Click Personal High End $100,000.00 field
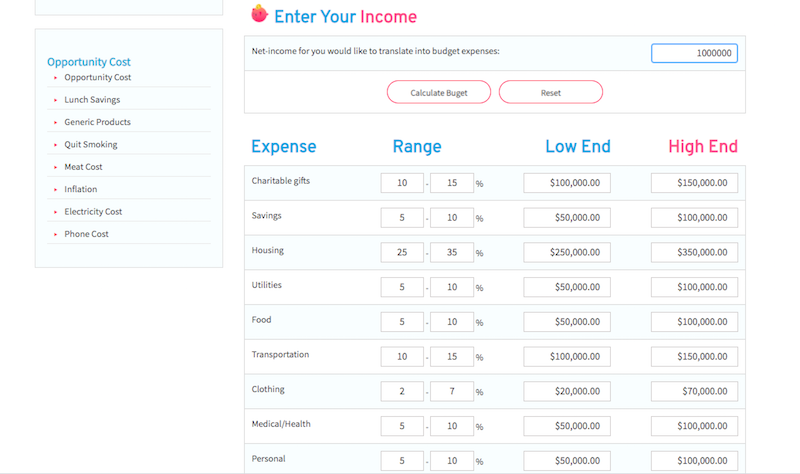 [x=694, y=460]
